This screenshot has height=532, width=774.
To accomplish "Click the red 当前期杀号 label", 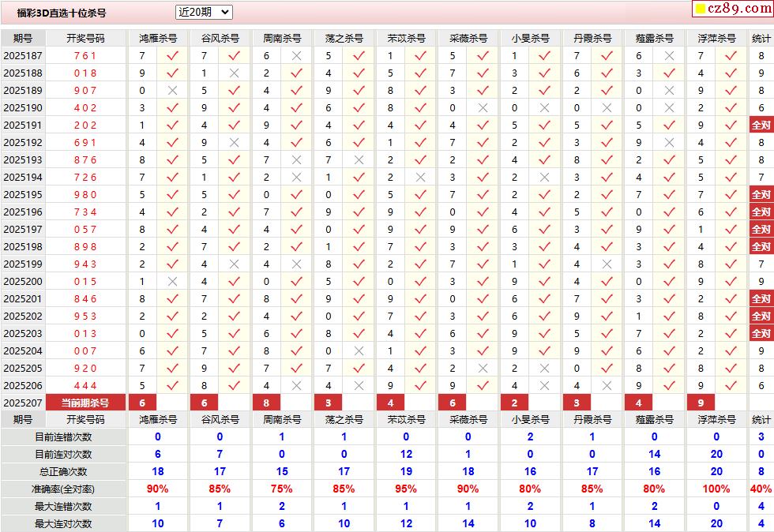I will coord(85,403).
